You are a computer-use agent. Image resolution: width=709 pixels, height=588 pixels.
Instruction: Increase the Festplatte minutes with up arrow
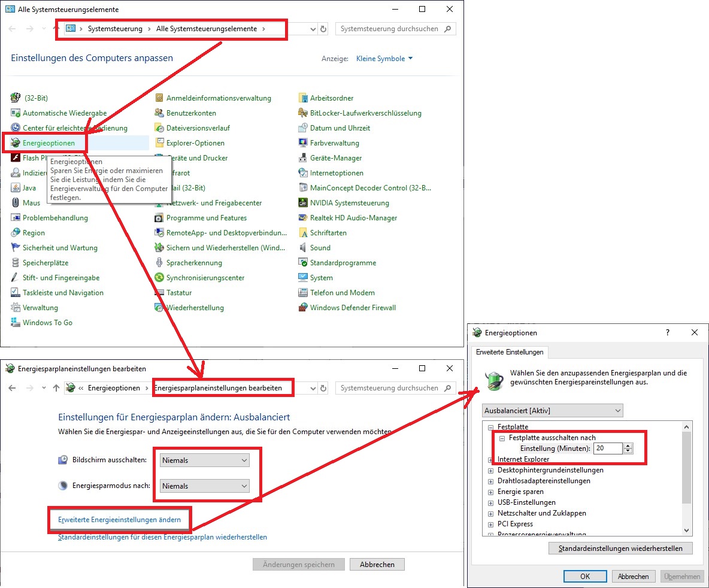pyautogui.click(x=628, y=445)
